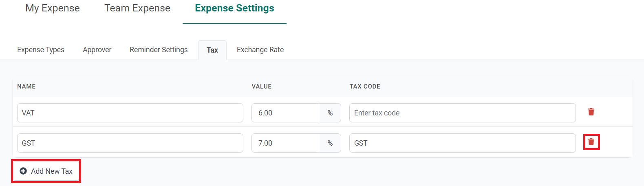Go to Expense Types sub-tab
The height and width of the screenshot is (186, 644).
(41, 50)
